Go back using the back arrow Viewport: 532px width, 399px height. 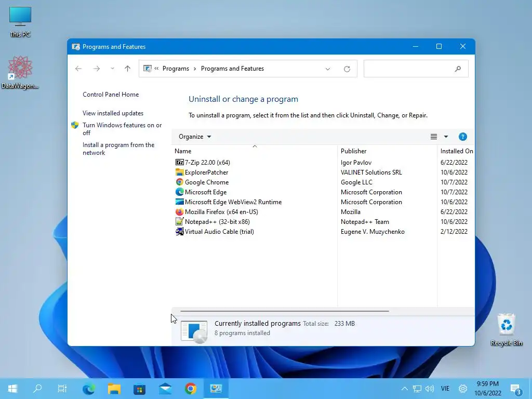tap(78, 69)
